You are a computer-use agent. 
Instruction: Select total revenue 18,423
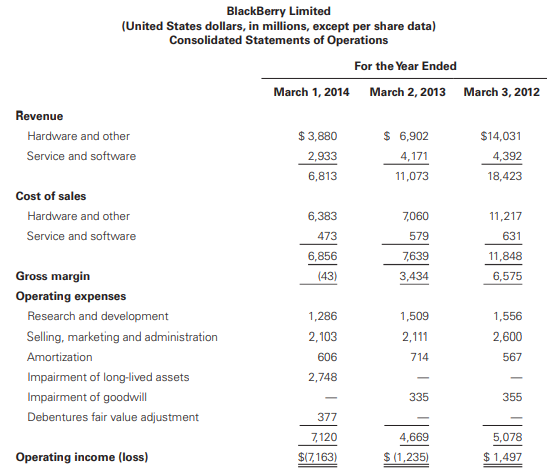(x=505, y=176)
